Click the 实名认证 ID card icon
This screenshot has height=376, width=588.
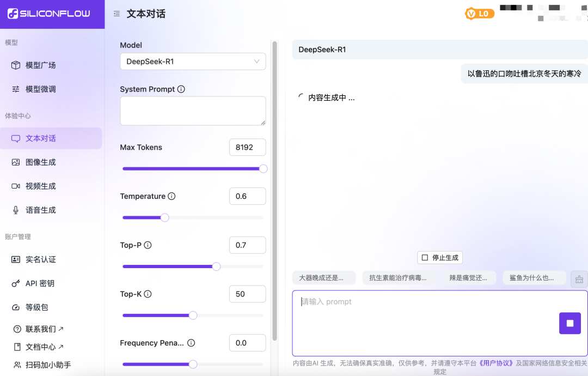16,260
